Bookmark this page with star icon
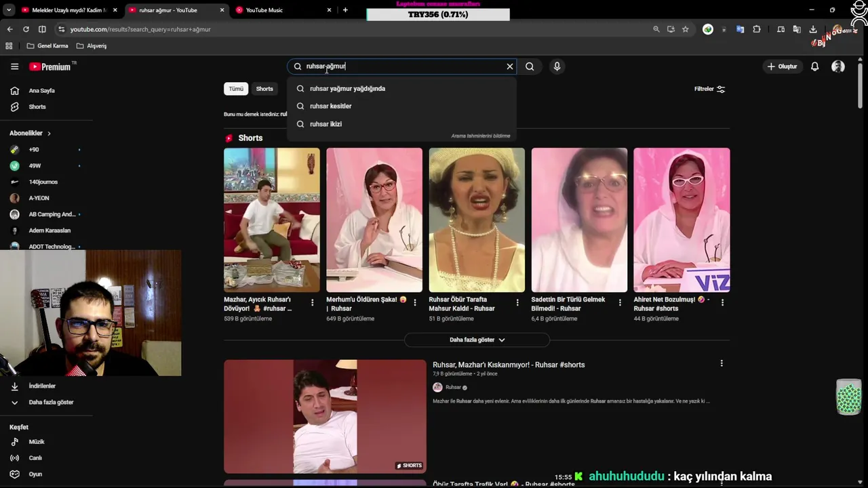868x488 pixels. [686, 29]
